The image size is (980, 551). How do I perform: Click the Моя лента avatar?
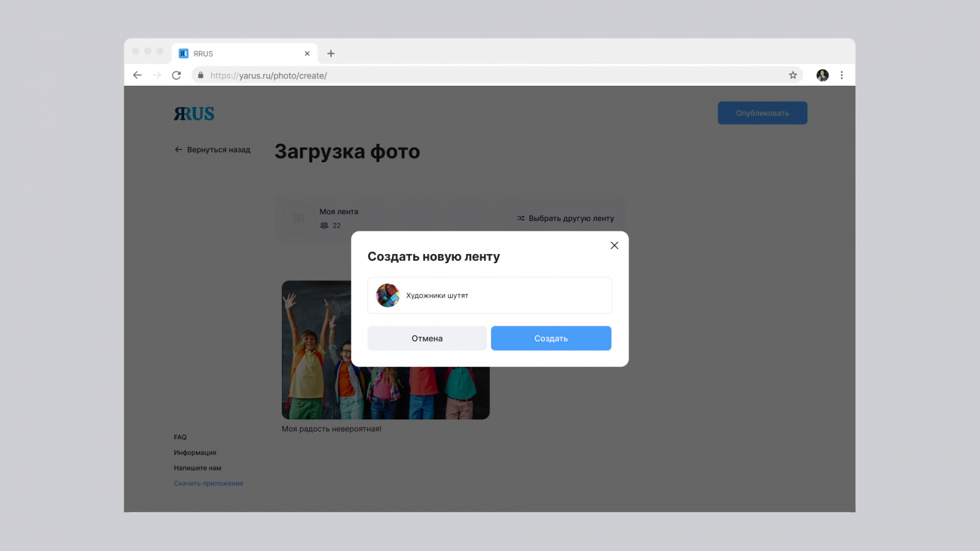(x=298, y=218)
